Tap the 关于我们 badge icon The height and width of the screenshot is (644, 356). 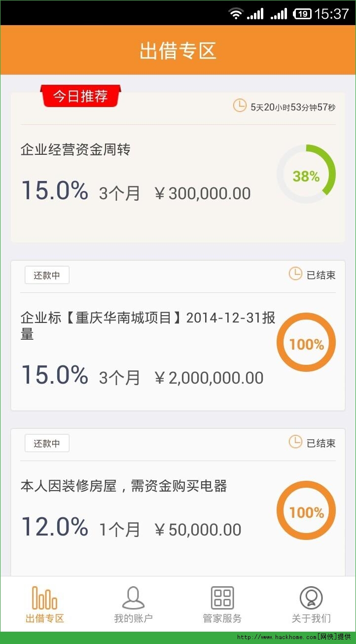(311, 598)
